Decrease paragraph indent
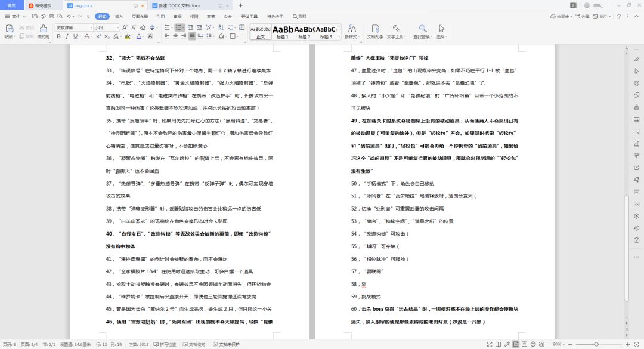644x349 pixels. tap(191, 27)
